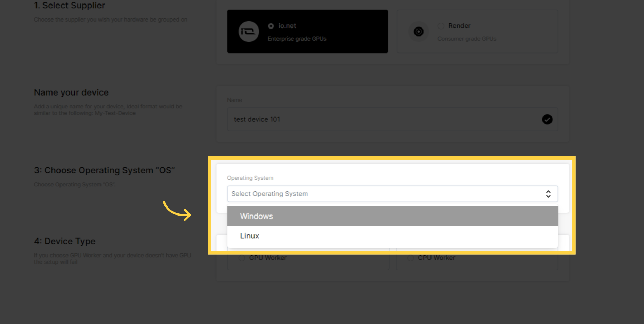644x324 pixels.
Task: Choose Linux from the OS list
Action: [x=393, y=236]
